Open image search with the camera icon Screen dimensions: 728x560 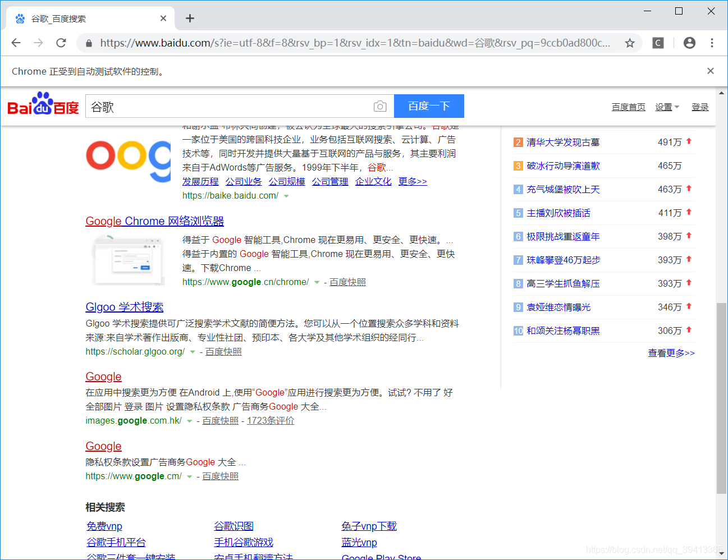pyautogui.click(x=380, y=106)
